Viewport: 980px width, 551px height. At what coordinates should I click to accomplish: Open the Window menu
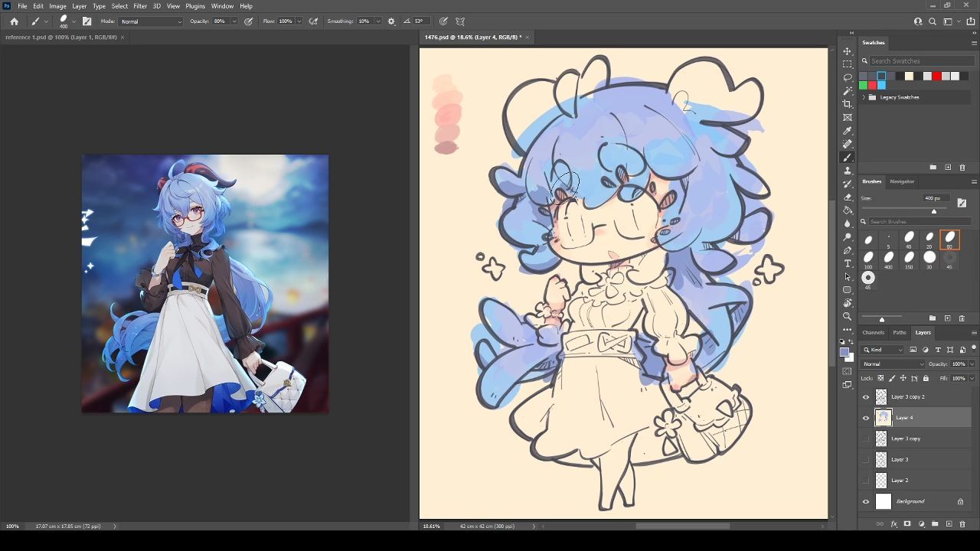pyautogui.click(x=222, y=6)
